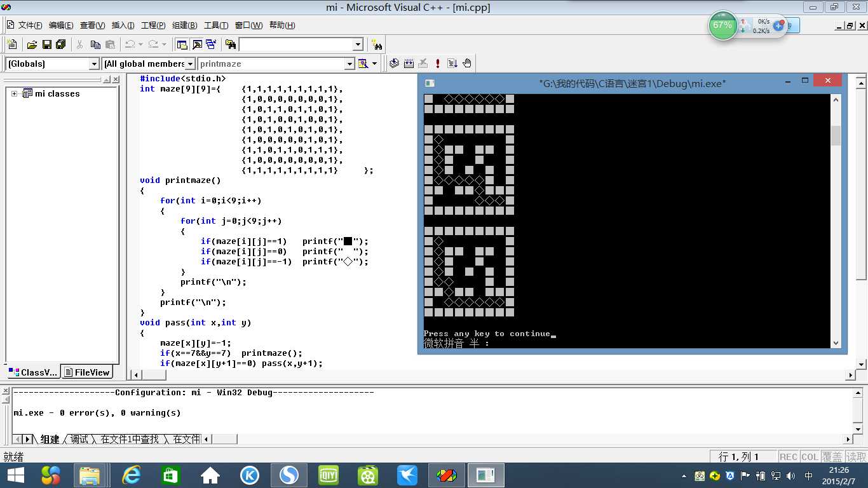
Task: Save the current file with floppy icon
Action: (x=46, y=44)
